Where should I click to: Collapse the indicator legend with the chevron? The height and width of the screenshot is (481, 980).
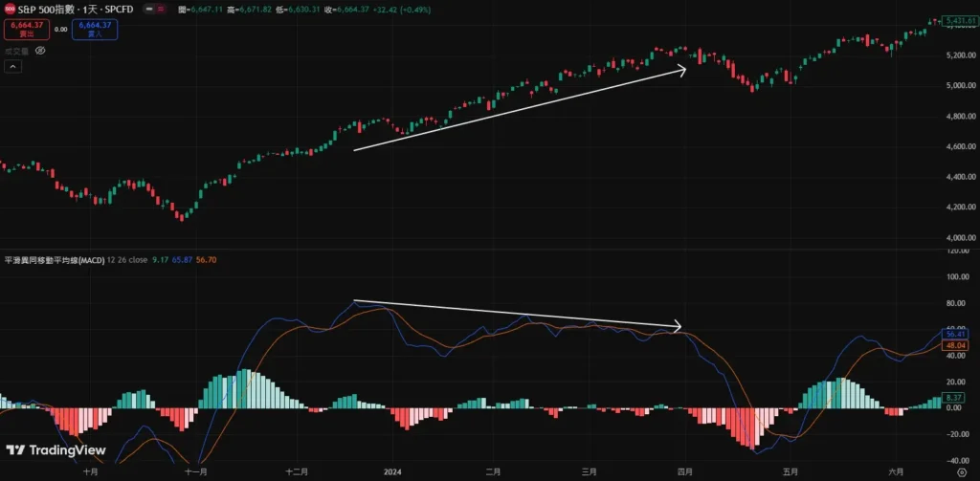click(x=13, y=66)
